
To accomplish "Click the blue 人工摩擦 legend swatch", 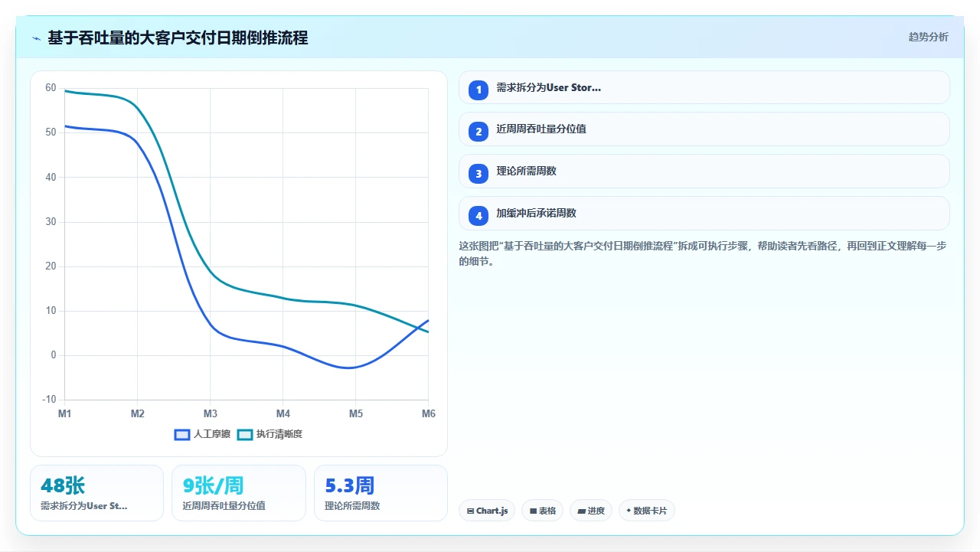I will (182, 434).
